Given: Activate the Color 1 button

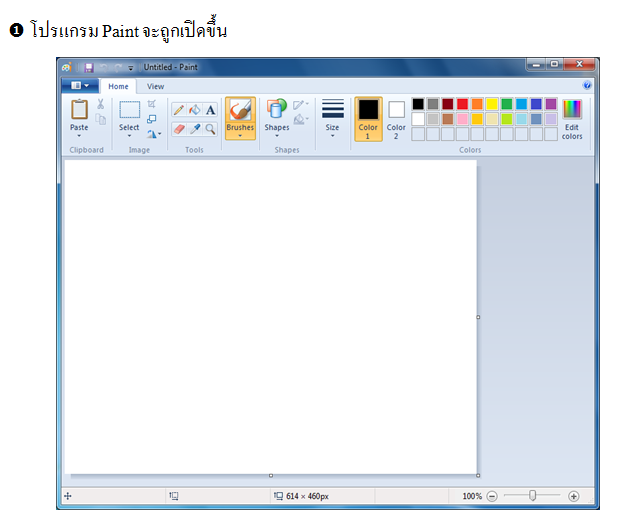Looking at the screenshot, I should click(x=368, y=119).
